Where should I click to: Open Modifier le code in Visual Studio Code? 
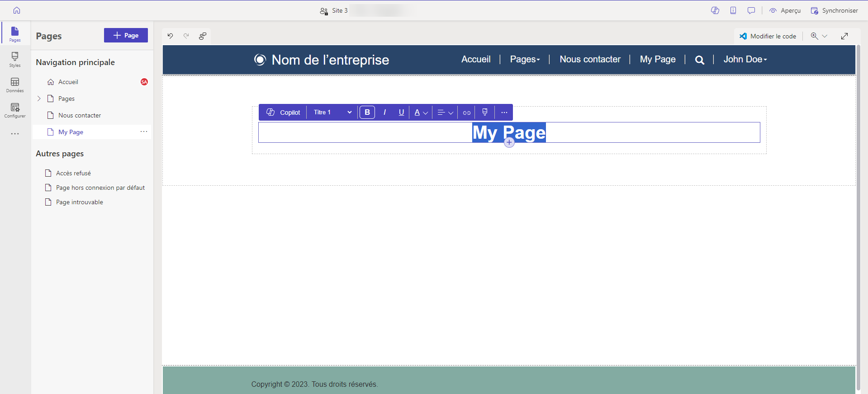[x=768, y=36]
